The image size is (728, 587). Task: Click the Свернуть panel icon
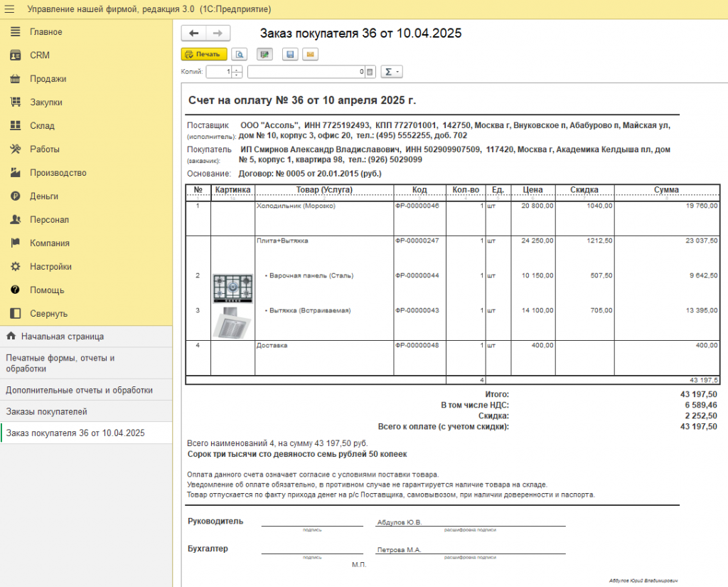tap(16, 313)
